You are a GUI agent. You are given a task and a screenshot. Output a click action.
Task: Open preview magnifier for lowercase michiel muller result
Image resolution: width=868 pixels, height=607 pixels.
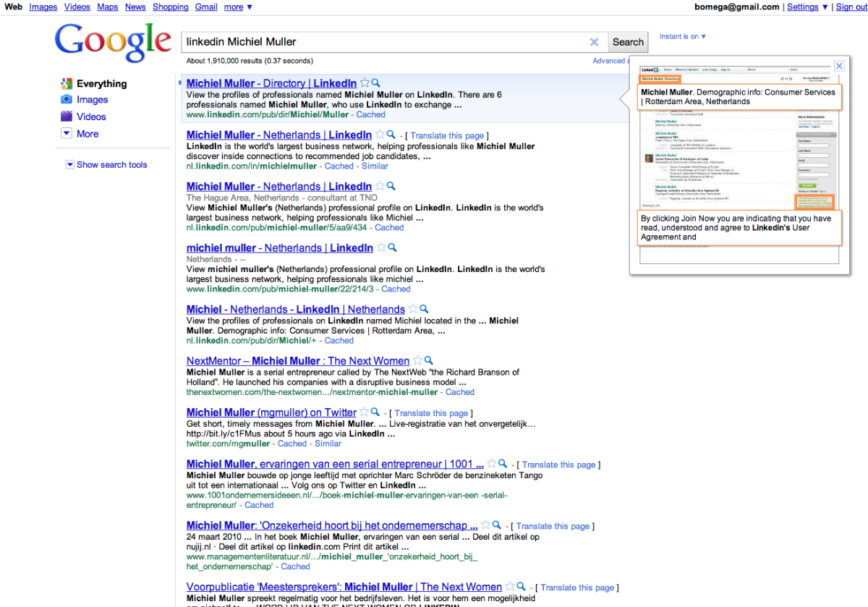392,247
